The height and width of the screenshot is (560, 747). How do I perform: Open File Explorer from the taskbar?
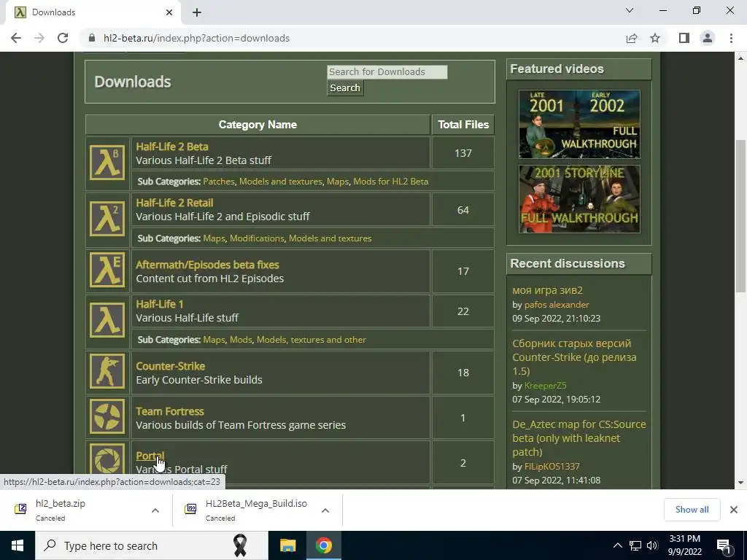click(287, 545)
